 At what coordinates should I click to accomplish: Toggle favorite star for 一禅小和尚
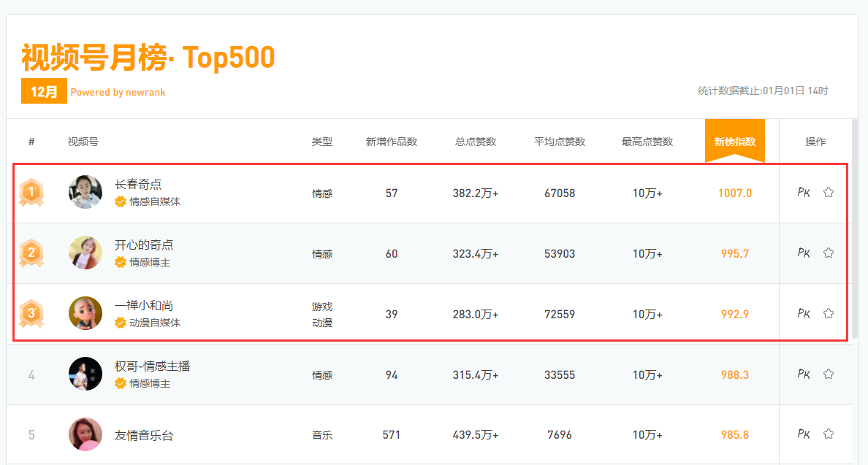point(829,314)
